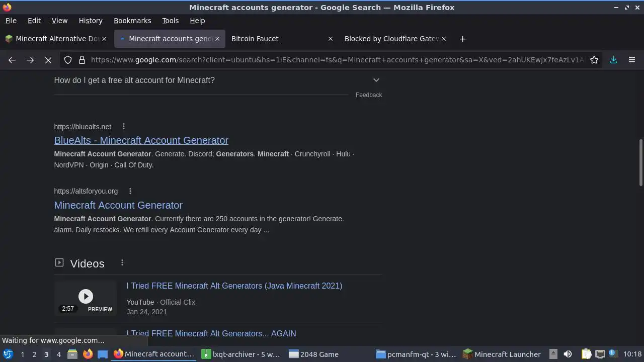Open options for bluealts.net result
The width and height of the screenshot is (644, 362).
click(x=124, y=127)
